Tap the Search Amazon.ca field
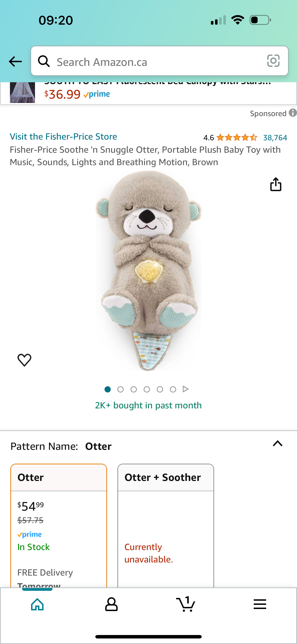Image resolution: width=297 pixels, height=644 pixels. 160,61
